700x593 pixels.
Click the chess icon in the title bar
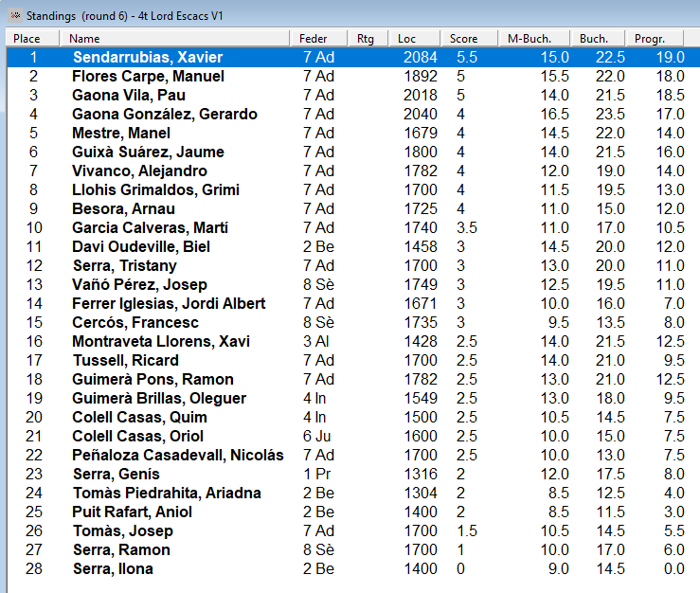click(x=15, y=14)
